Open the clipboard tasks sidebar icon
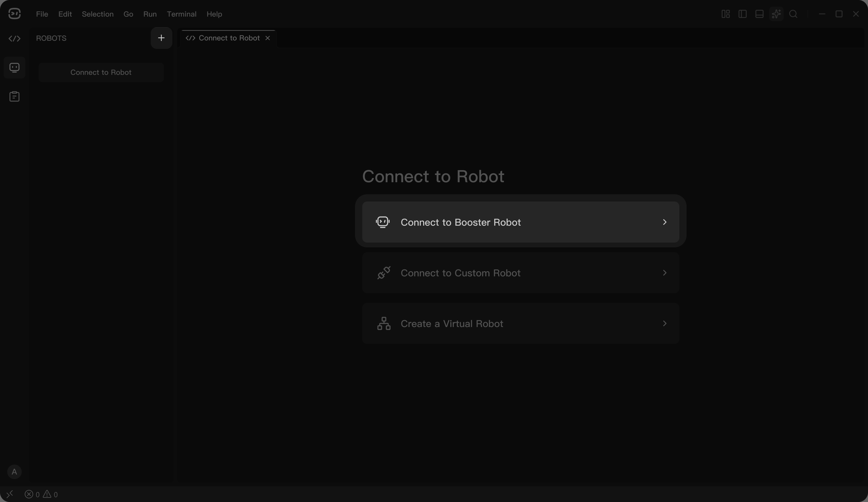The height and width of the screenshot is (502, 868). coord(14,96)
